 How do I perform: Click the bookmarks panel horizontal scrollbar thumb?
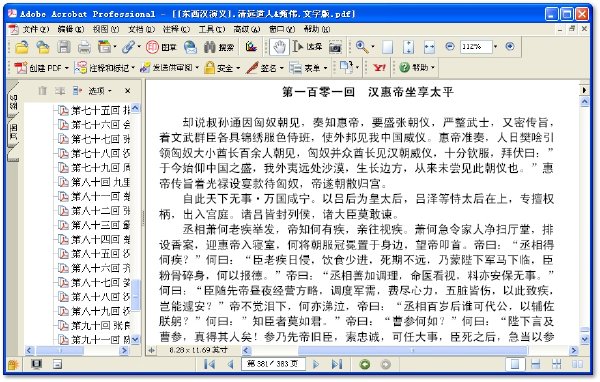point(60,350)
